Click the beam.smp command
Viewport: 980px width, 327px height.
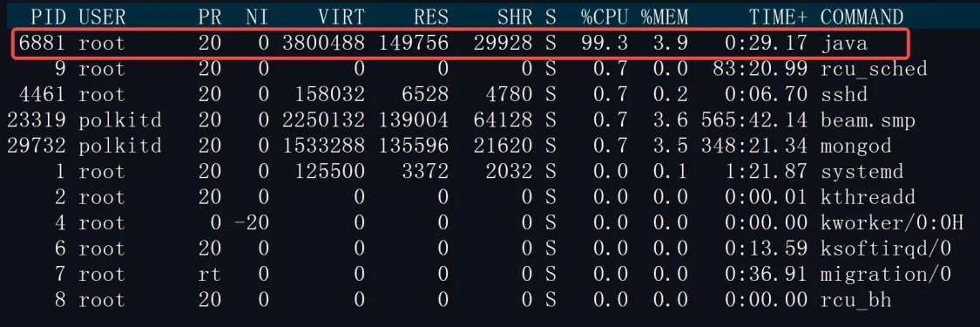click(868, 120)
